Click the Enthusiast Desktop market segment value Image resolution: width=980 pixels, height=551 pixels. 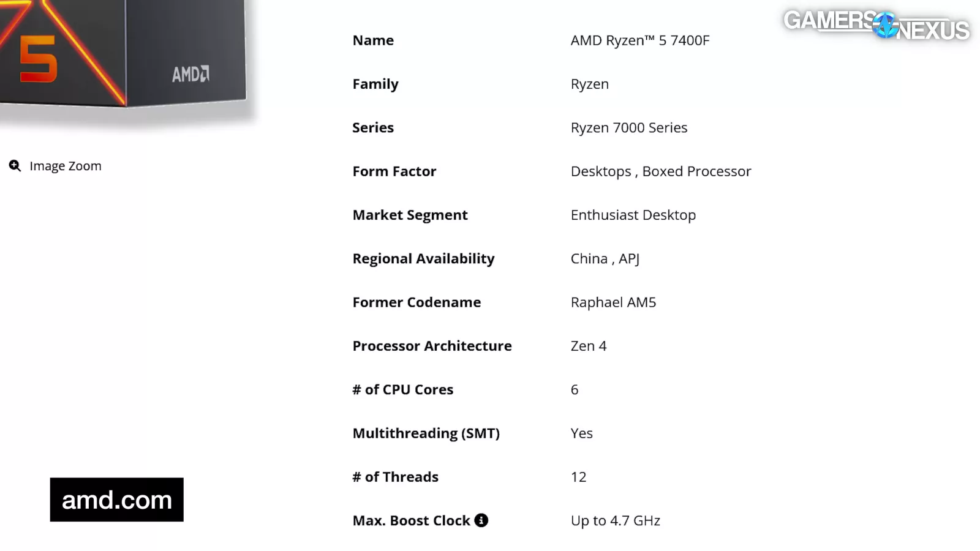pos(633,215)
